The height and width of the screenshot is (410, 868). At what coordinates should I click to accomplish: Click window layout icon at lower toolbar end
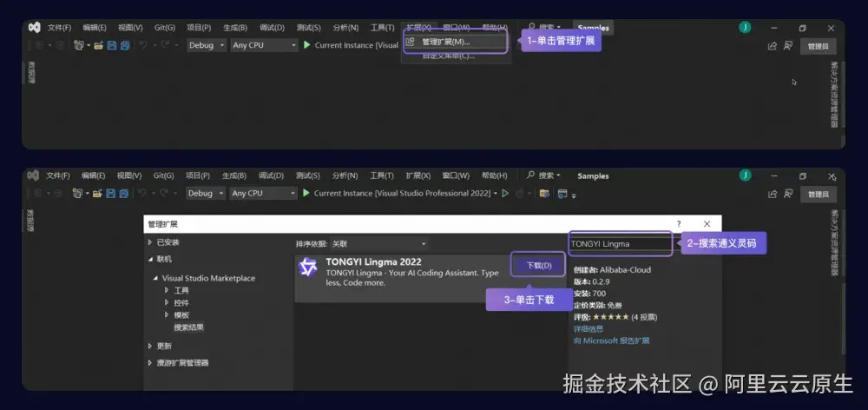[562, 194]
